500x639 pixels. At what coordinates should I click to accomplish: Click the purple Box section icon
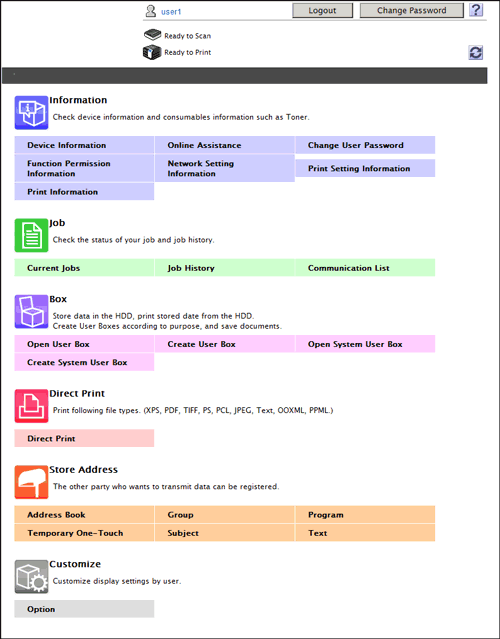[31, 312]
